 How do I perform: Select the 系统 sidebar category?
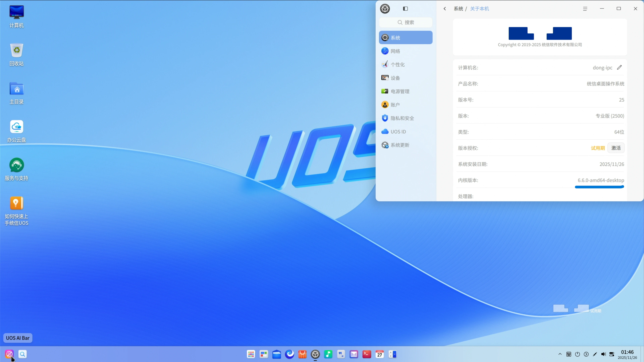[x=406, y=38]
